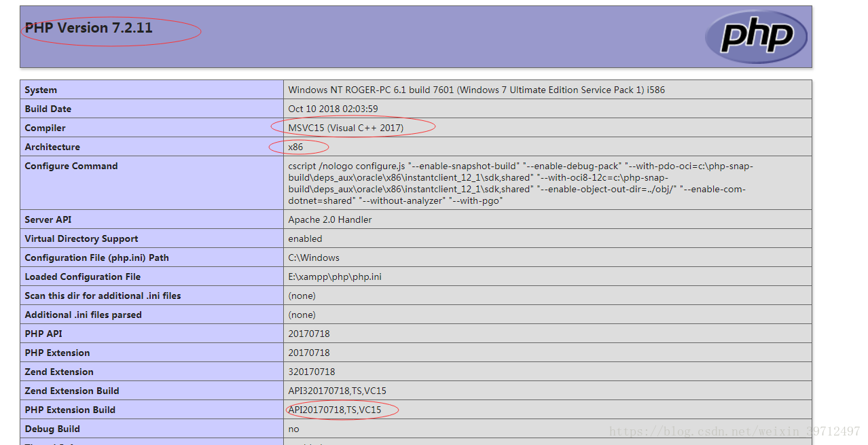Select the Architecture value x86
Image resolution: width=868 pixels, height=445 pixels.
pos(296,147)
